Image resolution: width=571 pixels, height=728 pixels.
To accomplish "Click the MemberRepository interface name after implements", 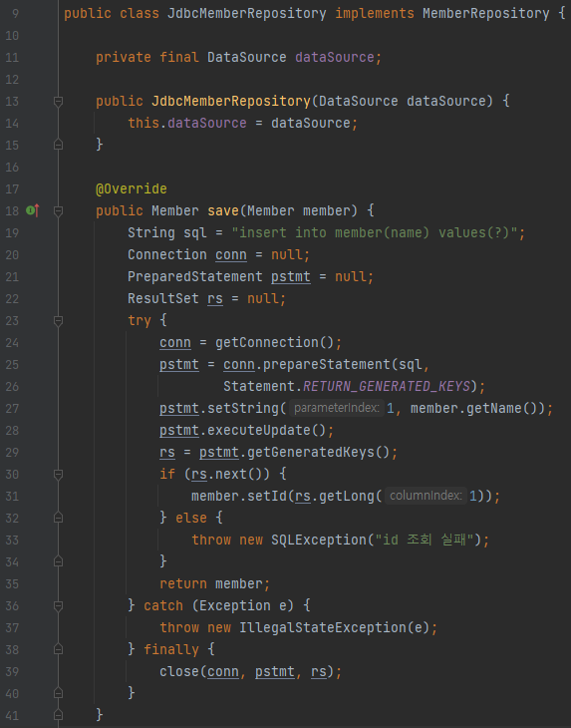I will click(485, 14).
